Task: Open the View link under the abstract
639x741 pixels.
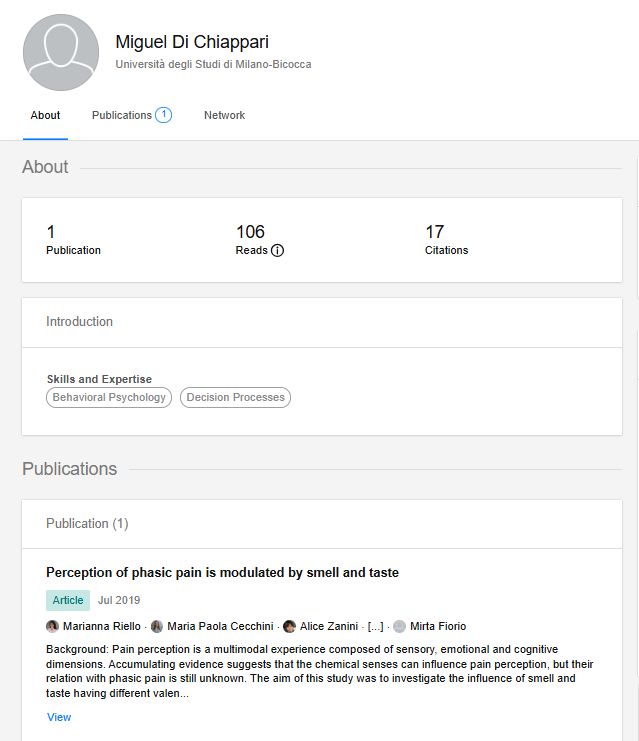Action: point(59,717)
